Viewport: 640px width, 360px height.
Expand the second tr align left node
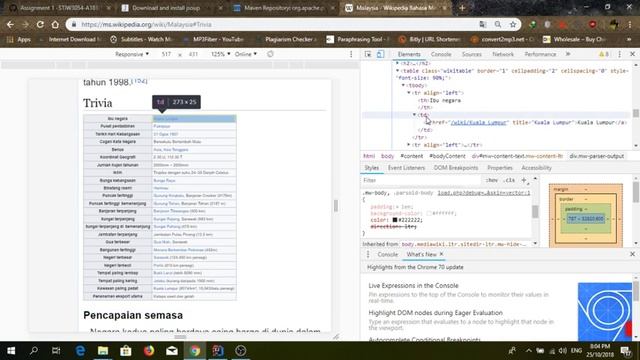(x=409, y=144)
